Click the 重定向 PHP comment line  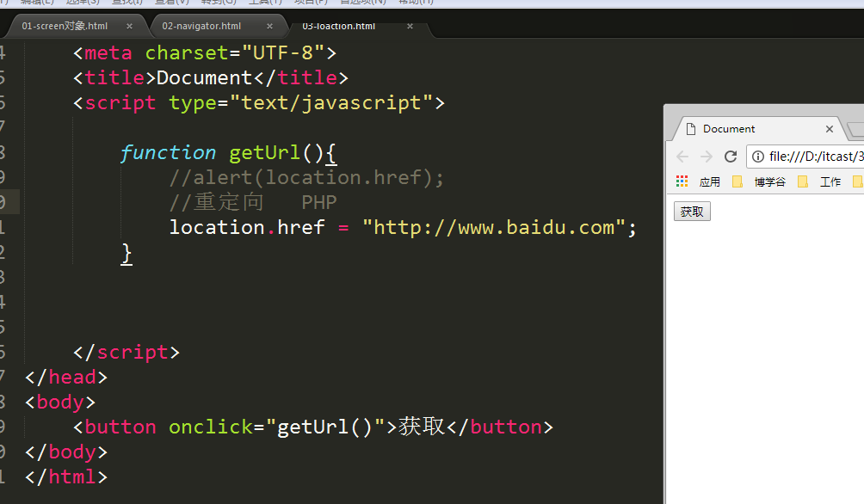(x=253, y=202)
